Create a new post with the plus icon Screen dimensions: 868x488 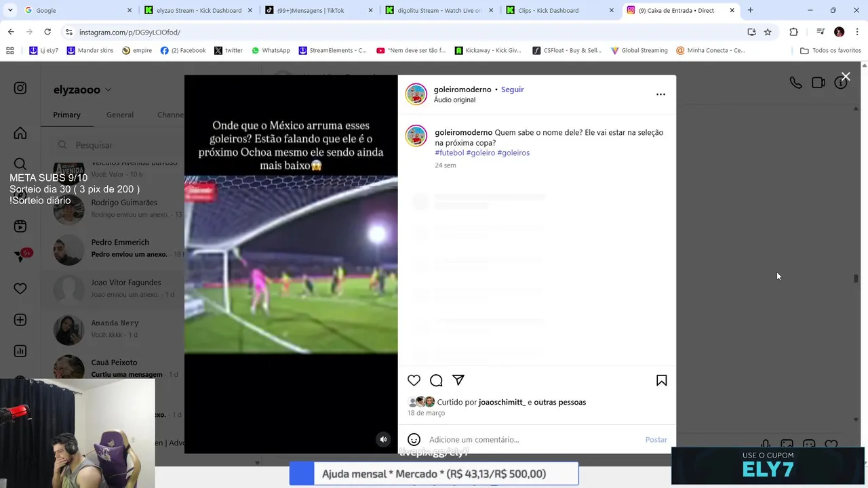coord(20,320)
